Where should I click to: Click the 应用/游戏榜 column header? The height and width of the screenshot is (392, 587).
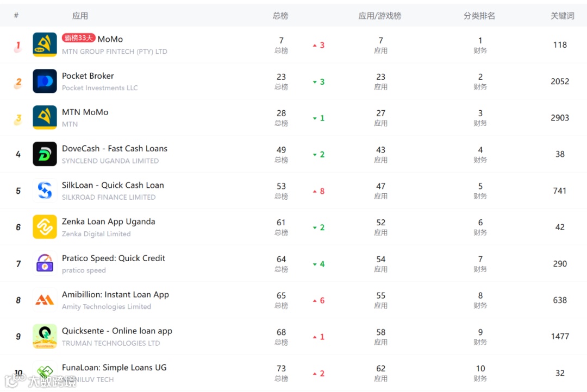click(x=379, y=16)
